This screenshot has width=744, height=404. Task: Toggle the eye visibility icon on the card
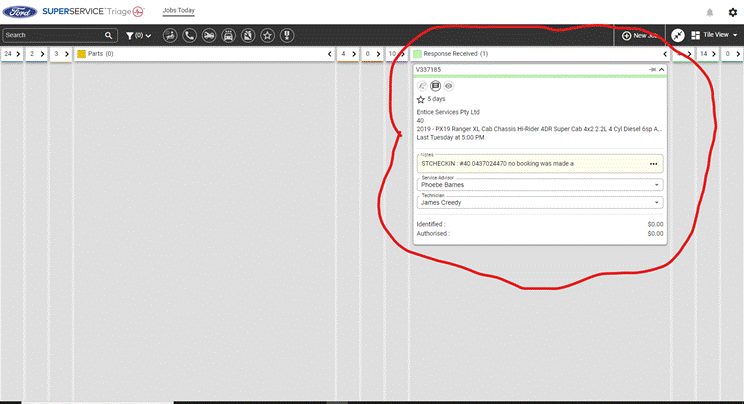(x=448, y=86)
